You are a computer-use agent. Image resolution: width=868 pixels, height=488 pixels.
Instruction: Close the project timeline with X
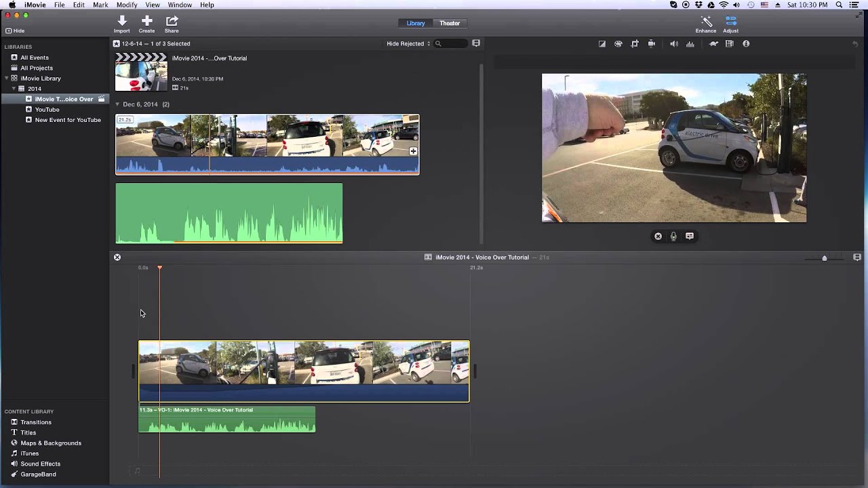117,258
